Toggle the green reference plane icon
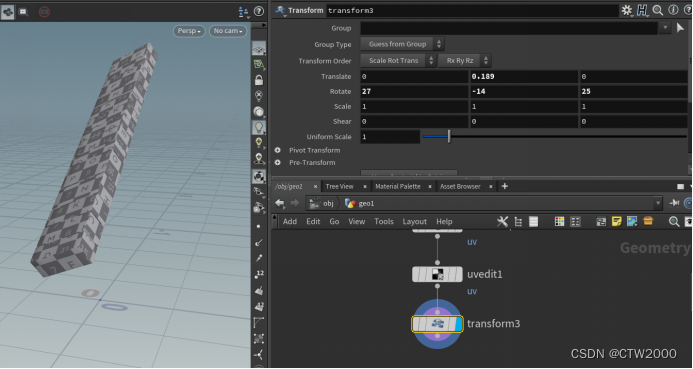Viewport: 693px width, 369px height. 259,64
